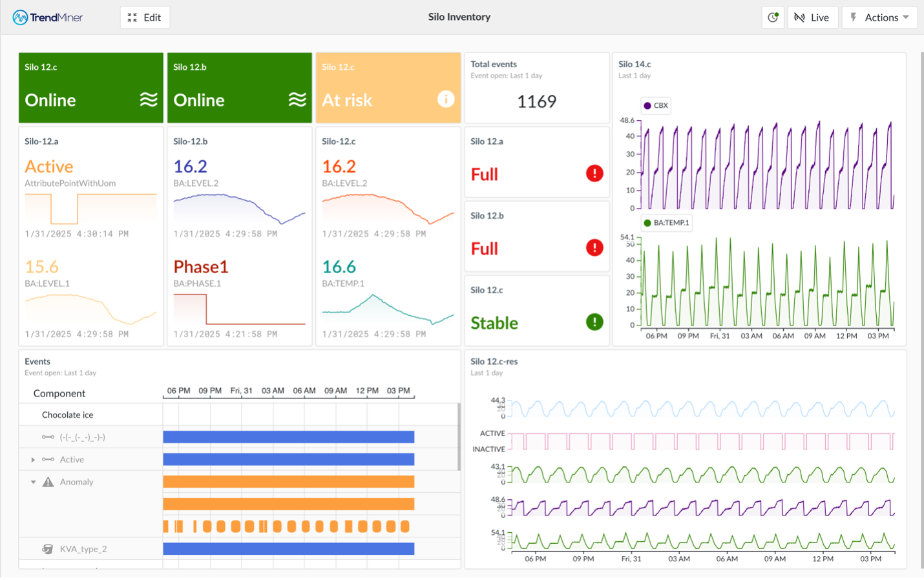Toggle the CBX series in the Silo 14.c chart

coord(655,105)
